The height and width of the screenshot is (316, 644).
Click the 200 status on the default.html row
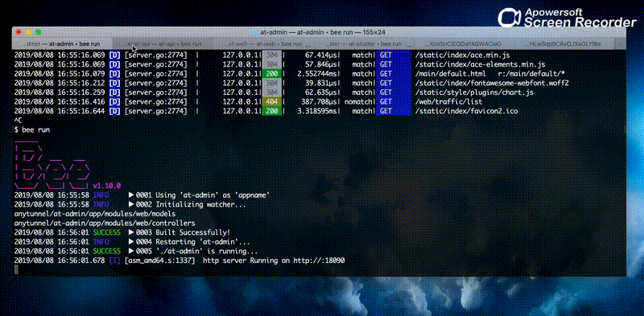tap(272, 73)
